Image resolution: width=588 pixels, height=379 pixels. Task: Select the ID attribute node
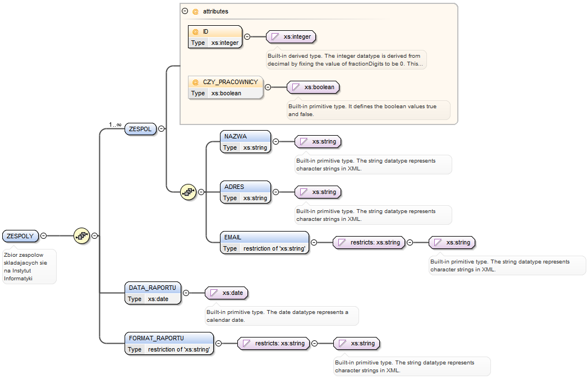215,37
